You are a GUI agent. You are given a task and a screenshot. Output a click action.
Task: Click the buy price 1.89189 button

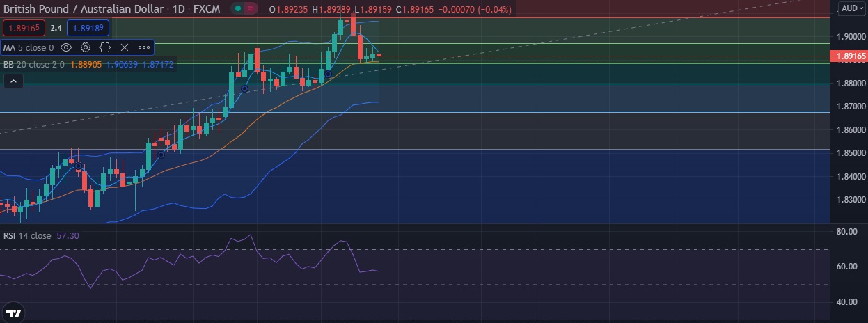(88, 29)
